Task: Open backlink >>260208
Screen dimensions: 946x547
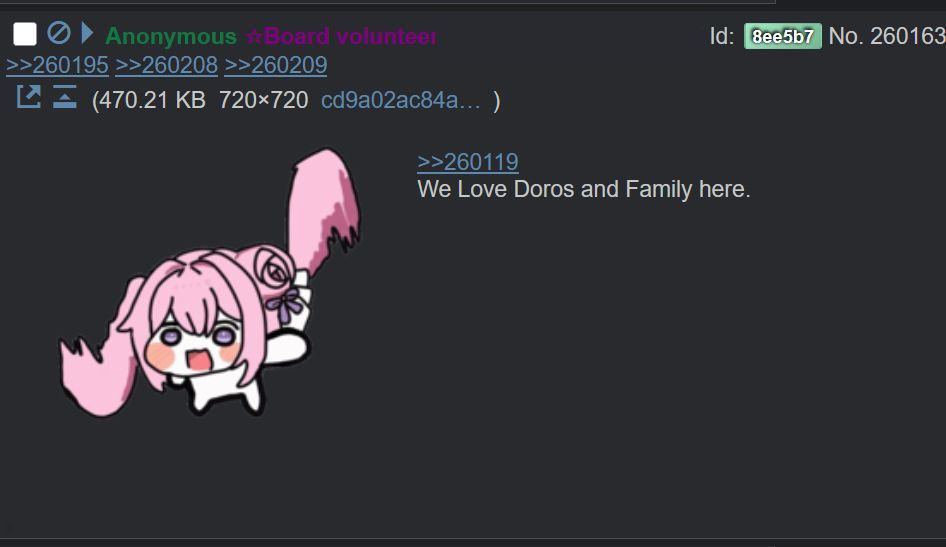Action: point(167,65)
